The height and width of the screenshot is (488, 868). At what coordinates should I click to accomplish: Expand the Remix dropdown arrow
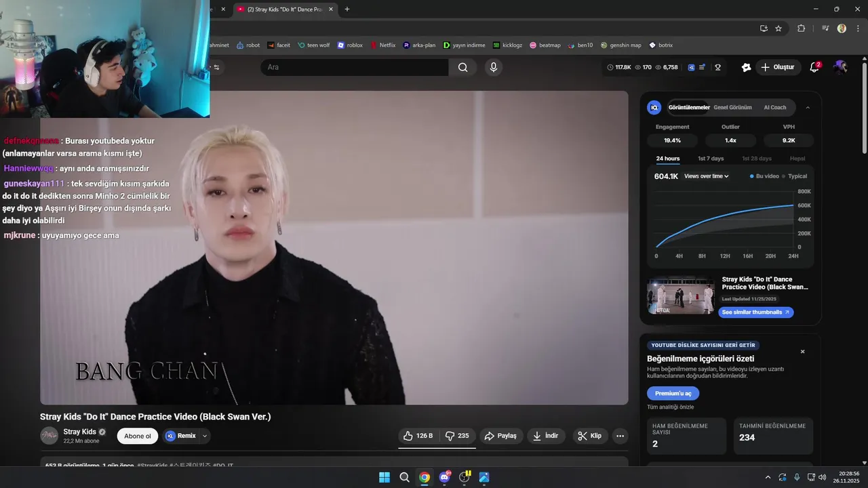[205, 436]
